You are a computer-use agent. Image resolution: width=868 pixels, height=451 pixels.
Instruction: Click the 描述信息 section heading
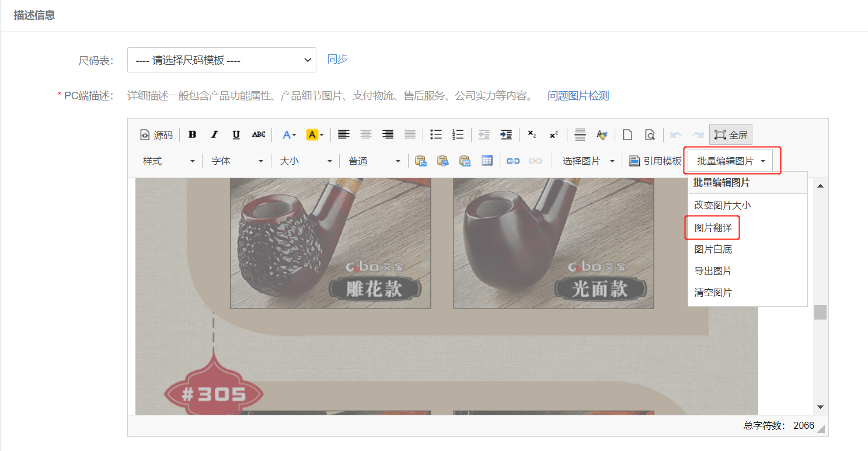(34, 15)
